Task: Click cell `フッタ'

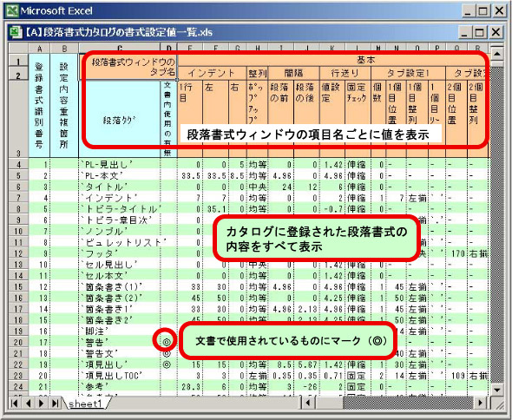Action: click(120, 253)
